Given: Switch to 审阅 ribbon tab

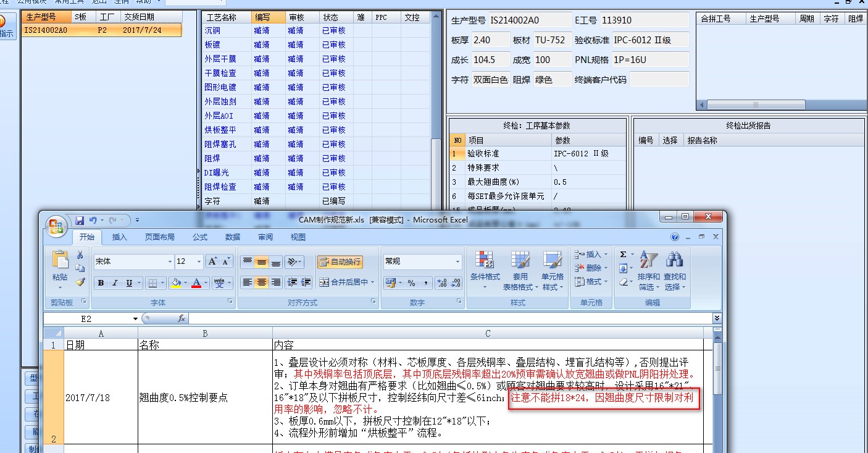Looking at the screenshot, I should point(265,237).
